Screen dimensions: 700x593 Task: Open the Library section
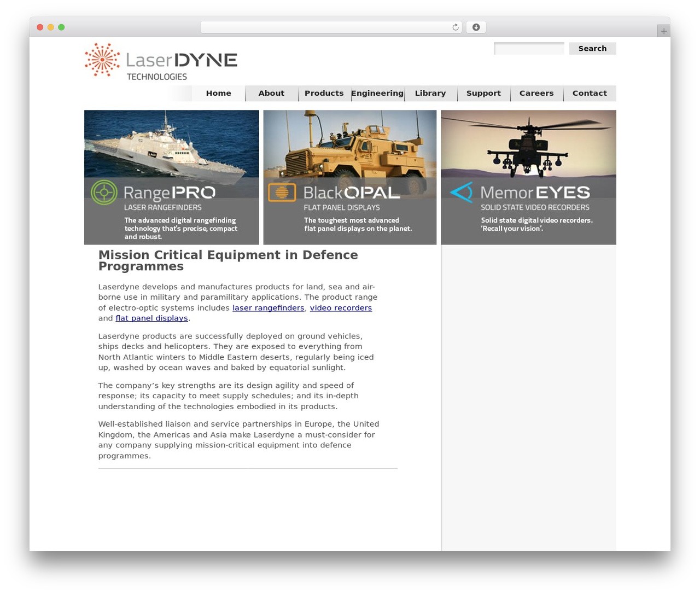[x=430, y=94]
